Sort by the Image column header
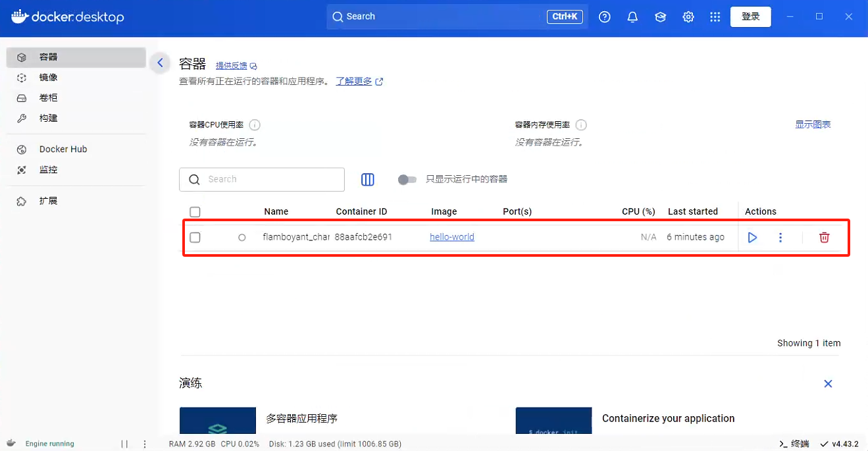 pos(444,211)
